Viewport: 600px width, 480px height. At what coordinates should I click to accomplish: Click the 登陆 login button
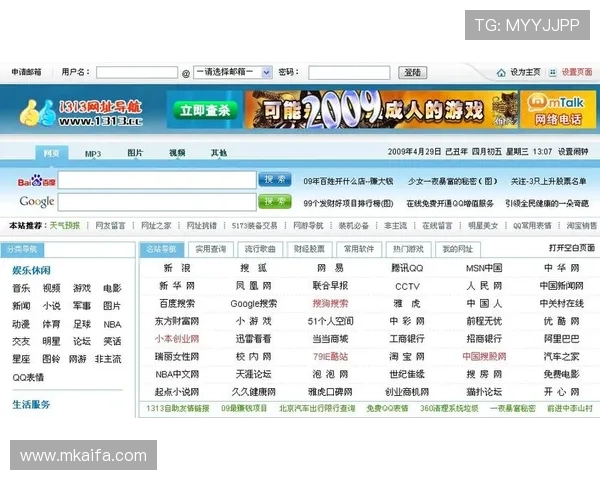coord(412,72)
